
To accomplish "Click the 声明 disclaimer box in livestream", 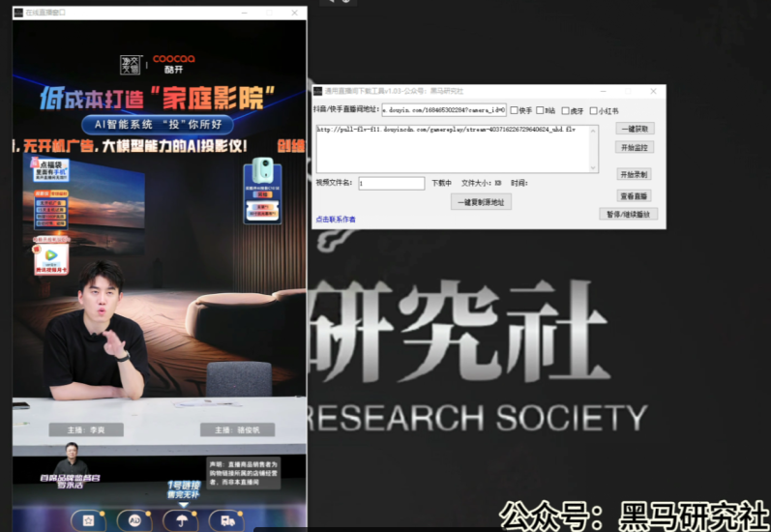I will click(x=244, y=473).
